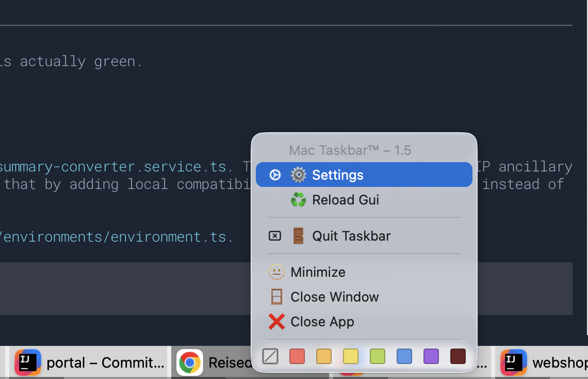Pick the blue color swatch

404,356
